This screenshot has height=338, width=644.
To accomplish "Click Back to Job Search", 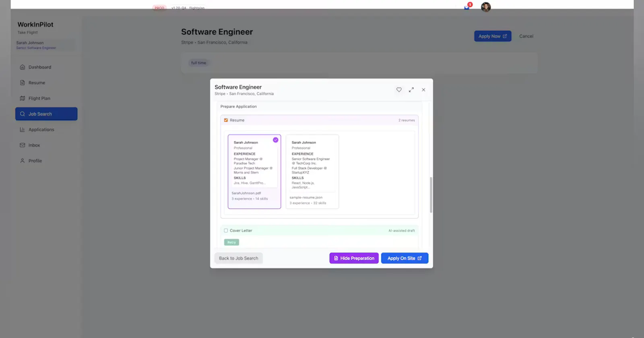I will [x=239, y=258].
